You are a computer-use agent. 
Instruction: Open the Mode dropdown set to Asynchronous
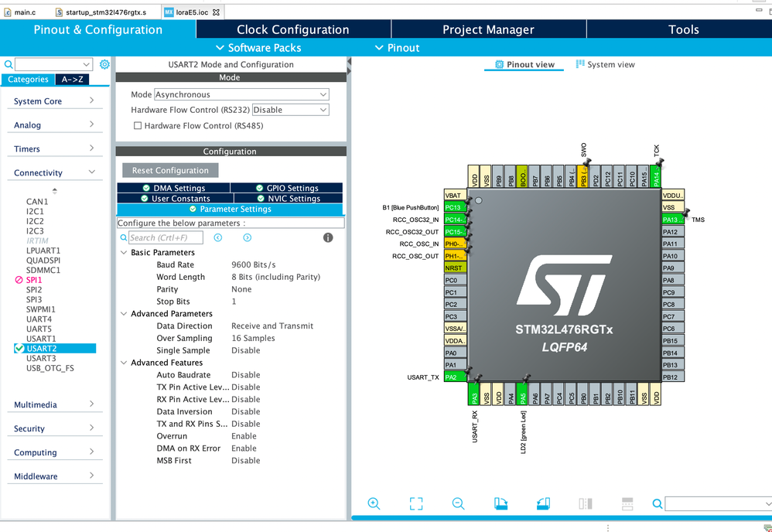click(x=242, y=94)
